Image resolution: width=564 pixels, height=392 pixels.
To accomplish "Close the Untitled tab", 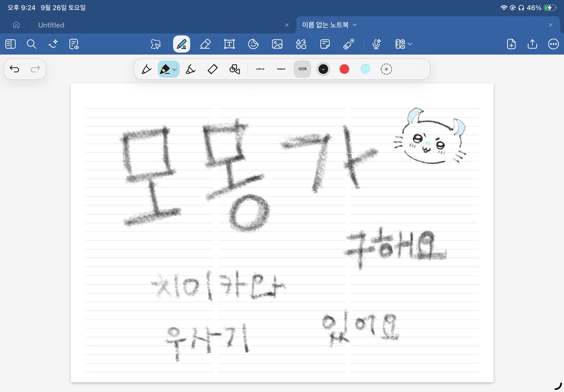I will click(x=287, y=25).
